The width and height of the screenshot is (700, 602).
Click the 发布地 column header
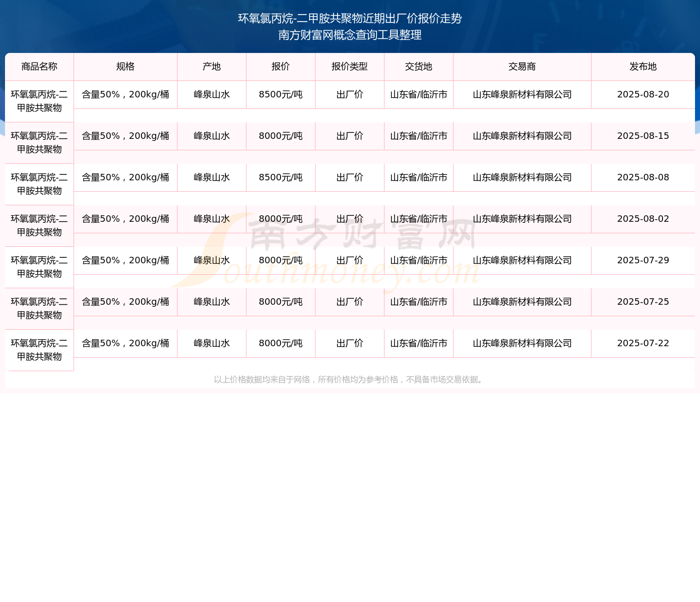[643, 67]
